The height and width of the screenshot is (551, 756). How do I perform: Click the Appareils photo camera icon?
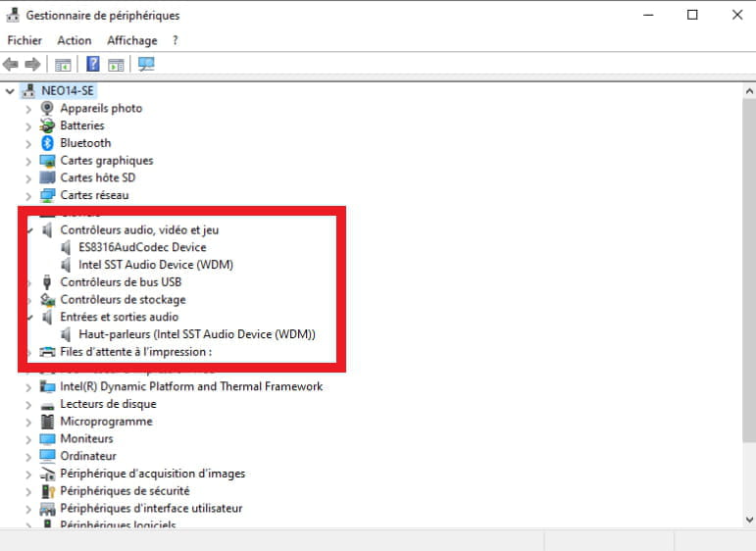47,108
